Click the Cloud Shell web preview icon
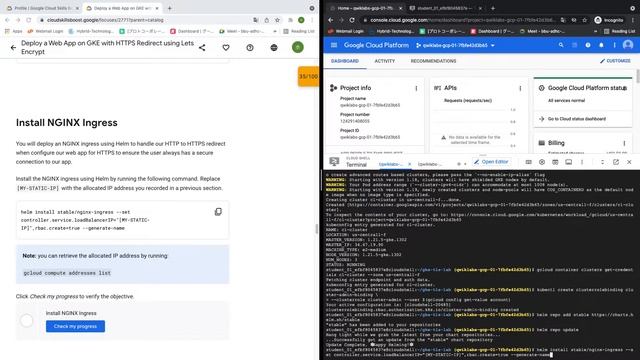 (x=555, y=162)
